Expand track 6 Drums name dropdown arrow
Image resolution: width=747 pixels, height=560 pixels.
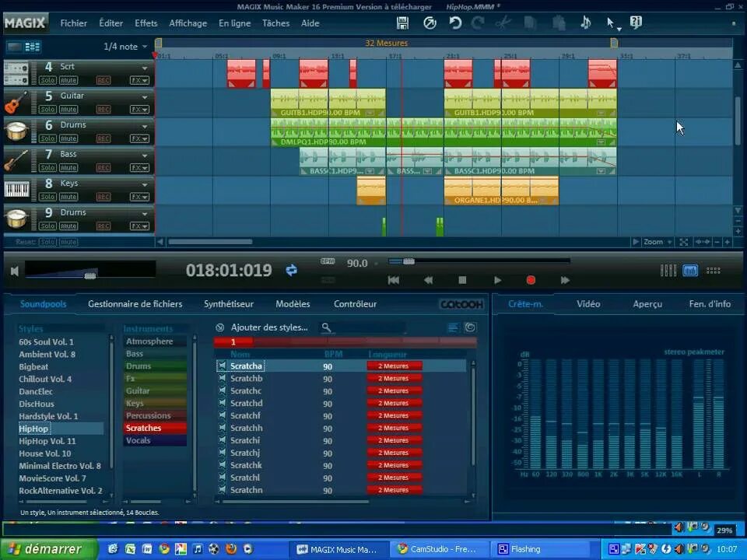145,126
